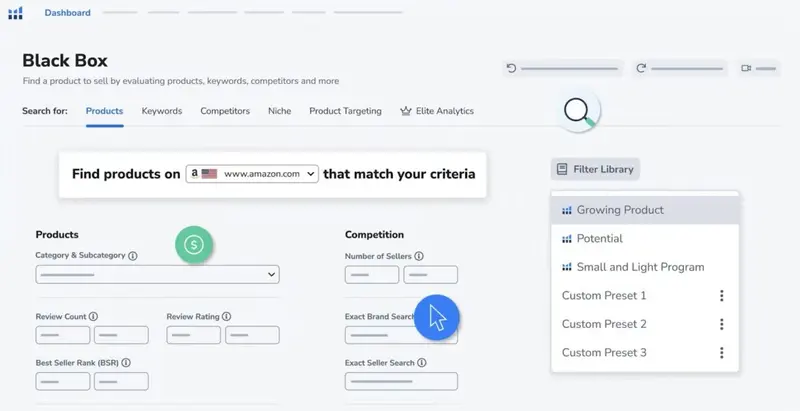Expand the Category & Subcategory dropdown
This screenshot has width=800, height=411.
point(157,274)
